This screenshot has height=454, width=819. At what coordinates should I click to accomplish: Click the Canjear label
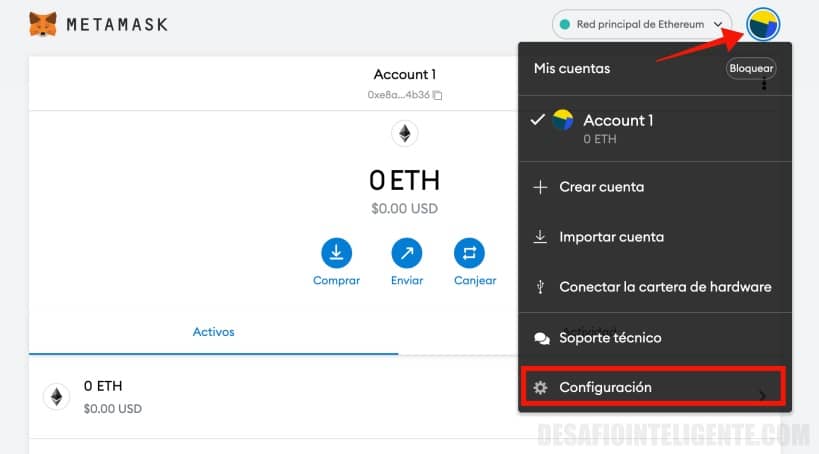click(x=475, y=281)
